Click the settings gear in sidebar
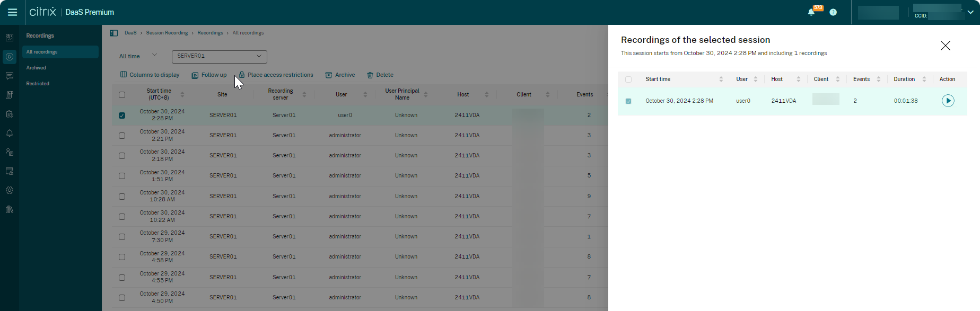The width and height of the screenshot is (980, 311). pos(10,190)
